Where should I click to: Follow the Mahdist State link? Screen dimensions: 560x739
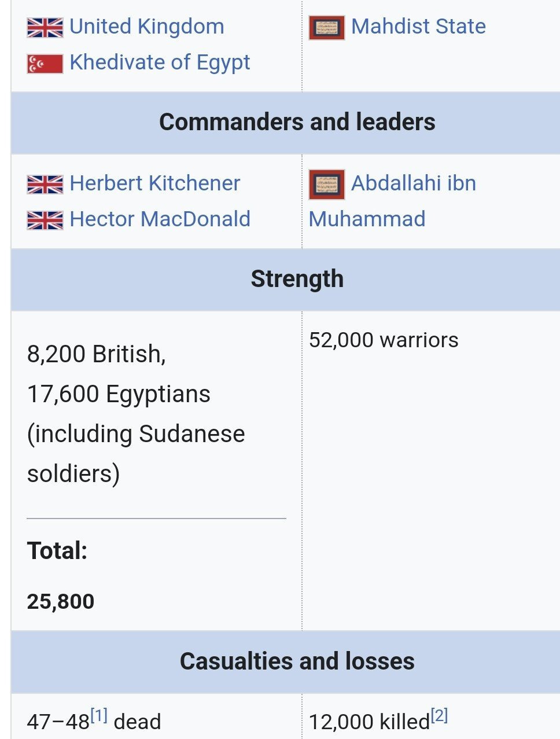tap(418, 27)
